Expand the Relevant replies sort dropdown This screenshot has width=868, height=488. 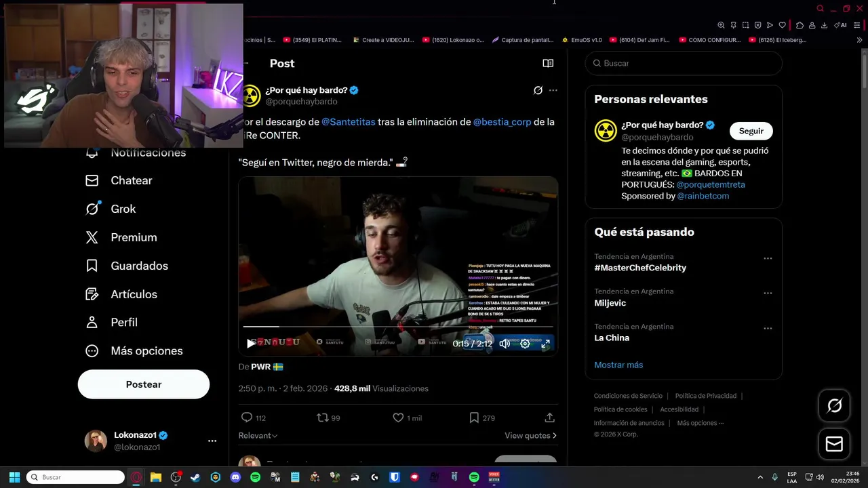(x=258, y=435)
